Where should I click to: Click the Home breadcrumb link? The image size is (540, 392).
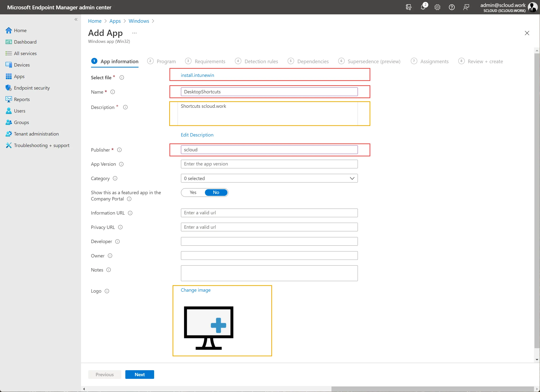[x=95, y=21]
